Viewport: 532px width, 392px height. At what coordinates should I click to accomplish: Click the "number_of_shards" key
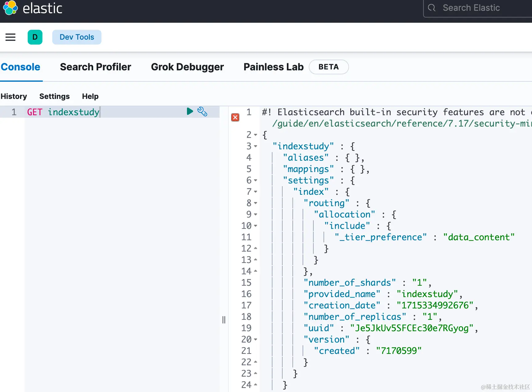[x=350, y=283]
